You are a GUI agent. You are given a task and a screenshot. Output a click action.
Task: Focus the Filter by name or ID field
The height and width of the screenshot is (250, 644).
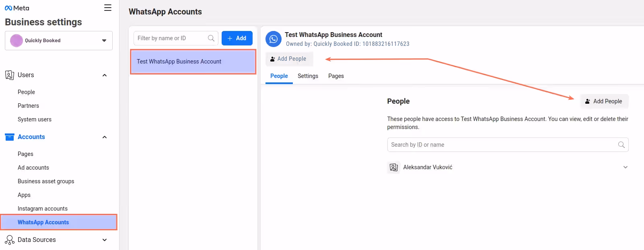tap(176, 38)
